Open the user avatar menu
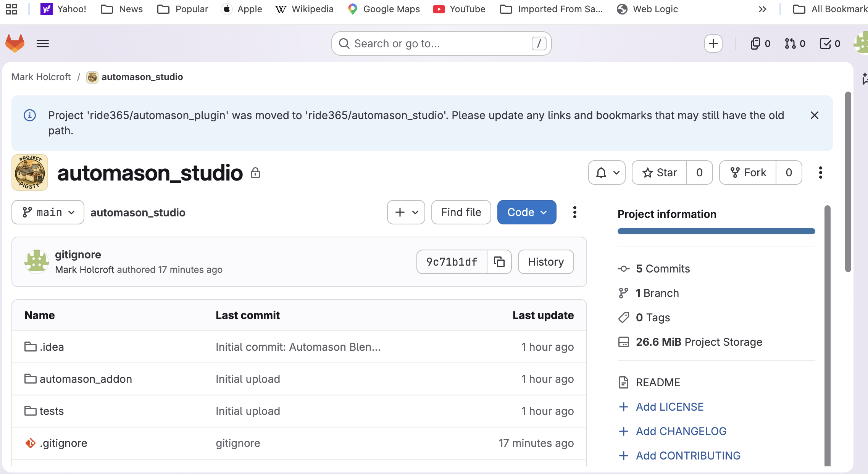 [x=861, y=43]
